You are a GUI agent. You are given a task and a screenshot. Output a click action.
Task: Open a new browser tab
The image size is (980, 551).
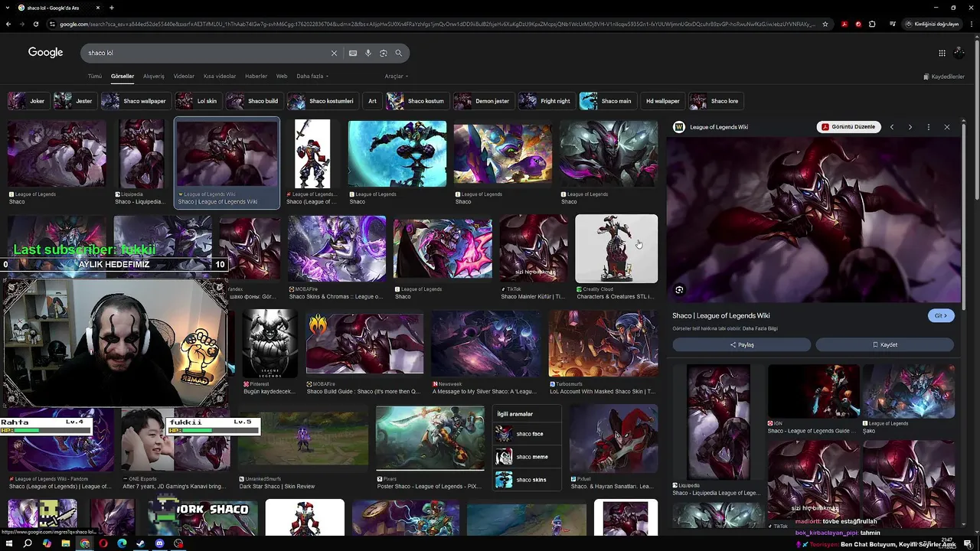tap(112, 8)
